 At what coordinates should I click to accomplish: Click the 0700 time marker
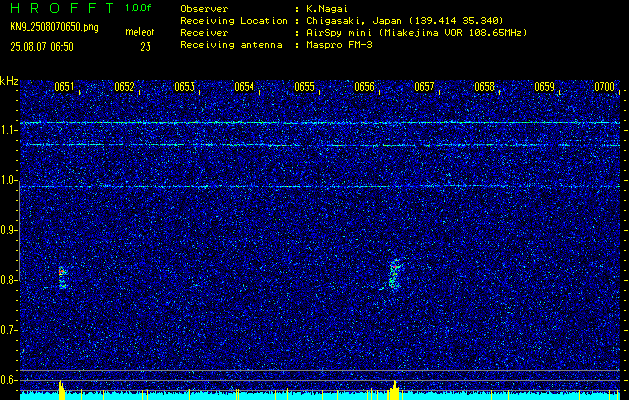pos(605,87)
